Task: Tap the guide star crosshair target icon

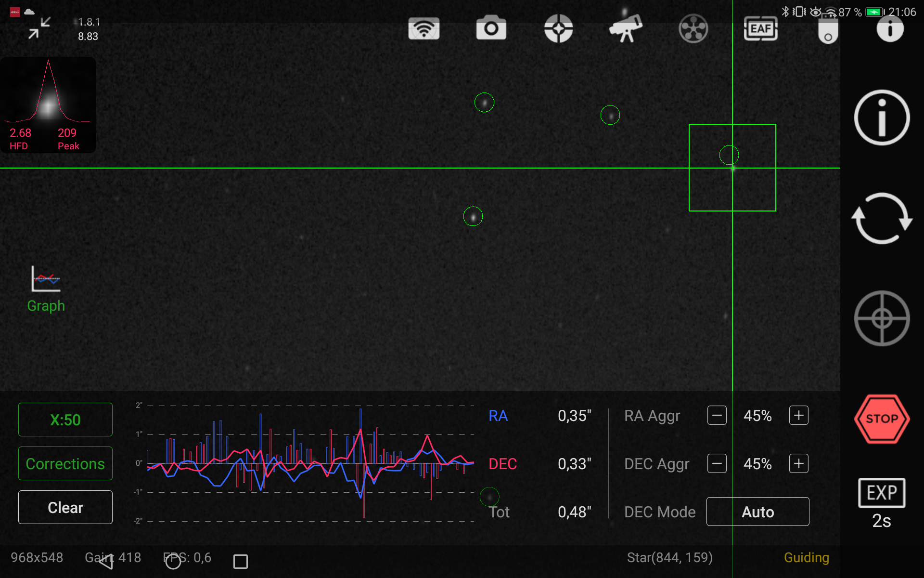Action: tap(882, 318)
